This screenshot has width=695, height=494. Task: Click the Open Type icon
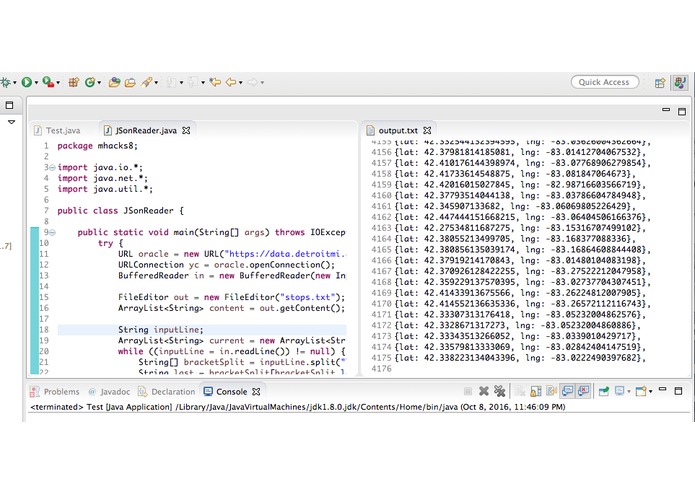114,82
